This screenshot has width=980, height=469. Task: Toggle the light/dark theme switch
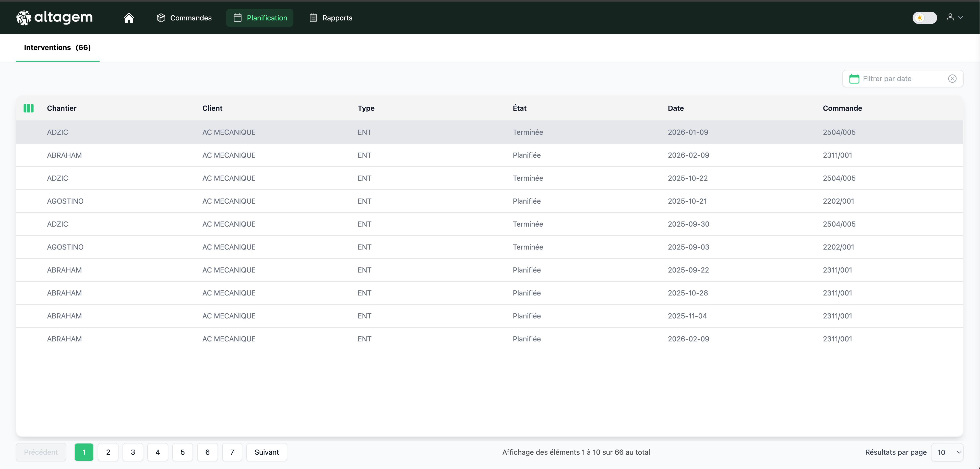pyautogui.click(x=924, y=18)
